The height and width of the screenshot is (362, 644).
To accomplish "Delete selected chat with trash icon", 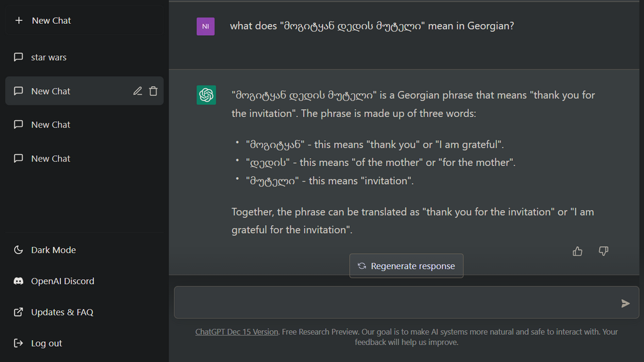I will [x=153, y=91].
